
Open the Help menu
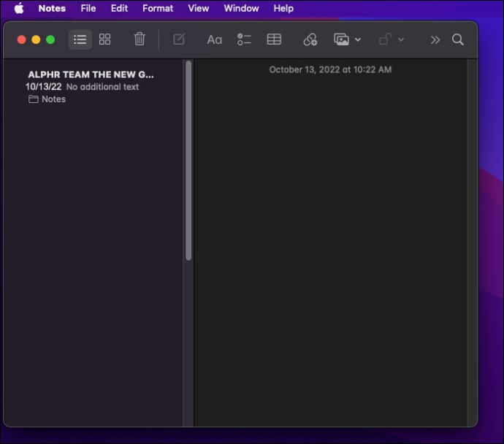coord(283,8)
